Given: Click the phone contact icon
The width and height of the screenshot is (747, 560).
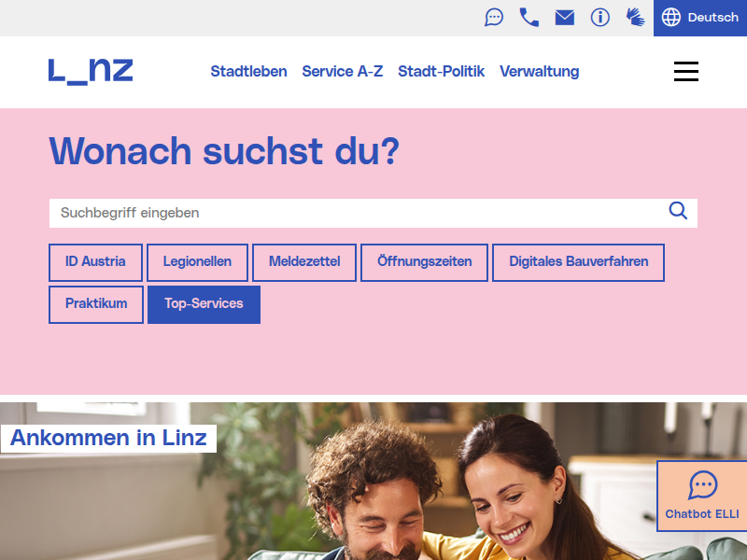Looking at the screenshot, I should [529, 18].
